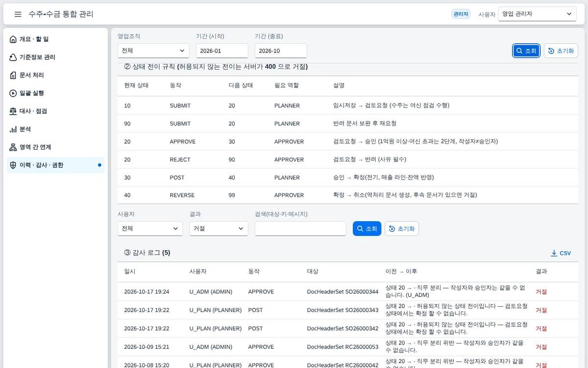This screenshot has width=588, height=368.
Task: Click the magnifier icon in audit log 조회 button
Action: (360, 229)
